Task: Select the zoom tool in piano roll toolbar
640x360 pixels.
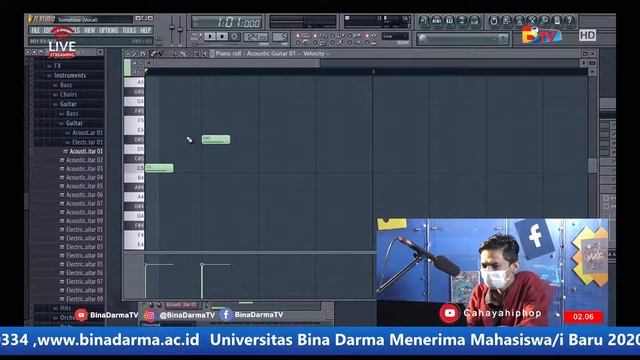Action: [x=196, y=54]
